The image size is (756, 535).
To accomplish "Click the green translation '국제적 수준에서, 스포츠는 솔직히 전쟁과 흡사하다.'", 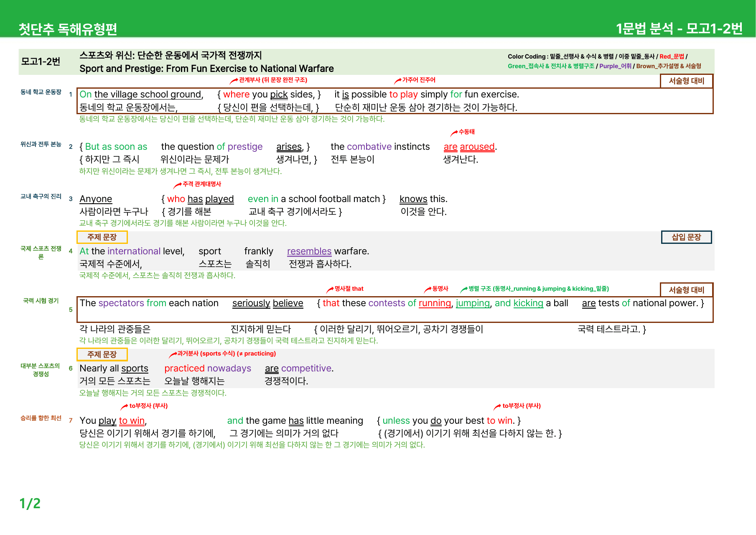I will click(158, 276).
